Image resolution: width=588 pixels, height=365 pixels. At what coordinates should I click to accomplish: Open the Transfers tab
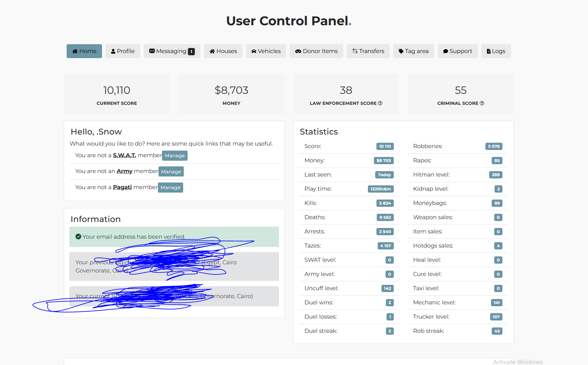tap(368, 51)
